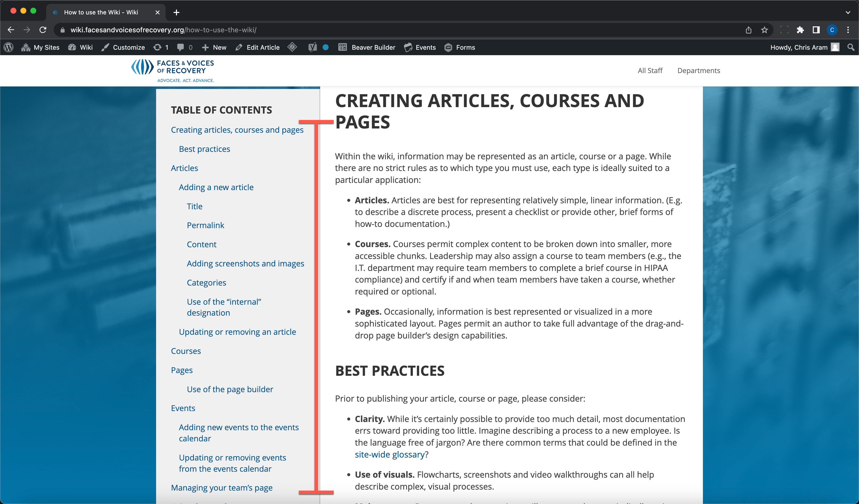The height and width of the screenshot is (504, 859).
Task: Open the Departments menu item
Action: pyautogui.click(x=698, y=71)
